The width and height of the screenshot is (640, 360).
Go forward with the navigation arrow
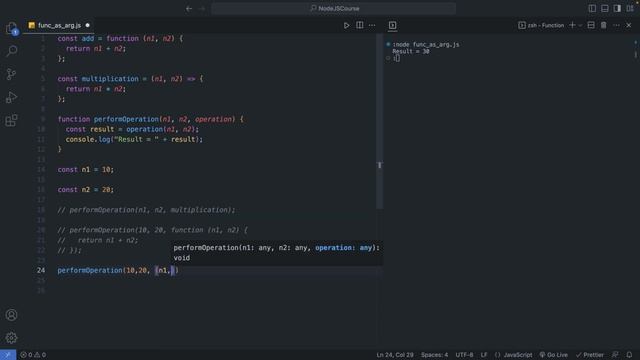(x=202, y=9)
